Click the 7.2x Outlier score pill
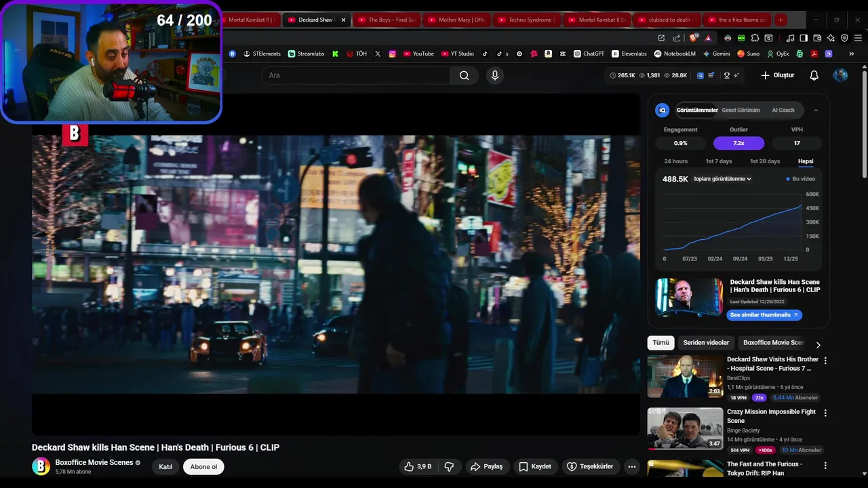The width and height of the screenshot is (868, 488). click(x=738, y=143)
